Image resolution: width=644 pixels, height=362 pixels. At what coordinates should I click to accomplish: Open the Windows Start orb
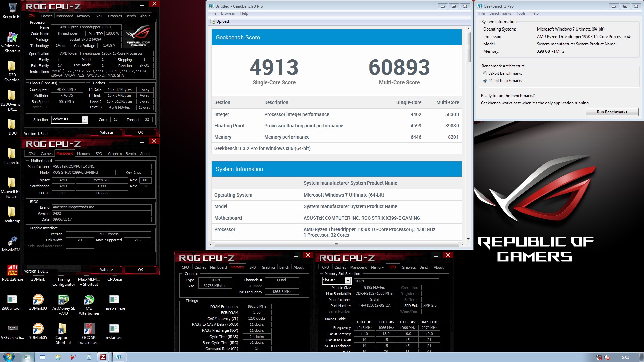(x=9, y=357)
